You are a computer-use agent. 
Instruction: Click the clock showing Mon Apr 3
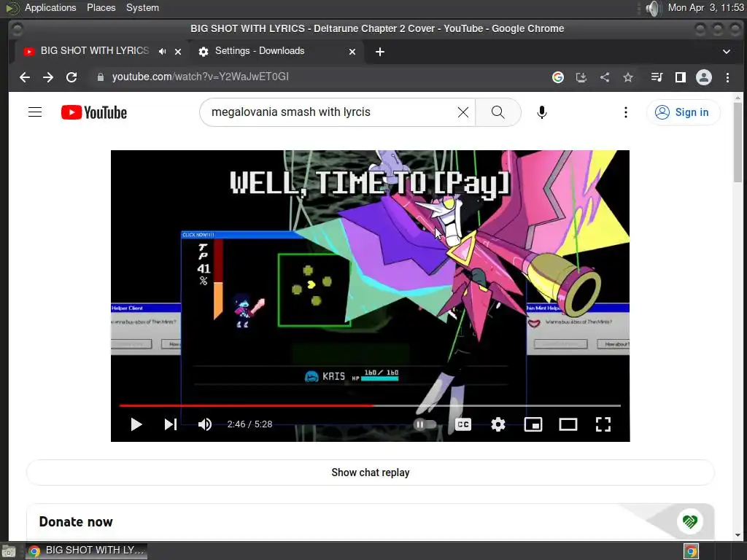[706, 7]
